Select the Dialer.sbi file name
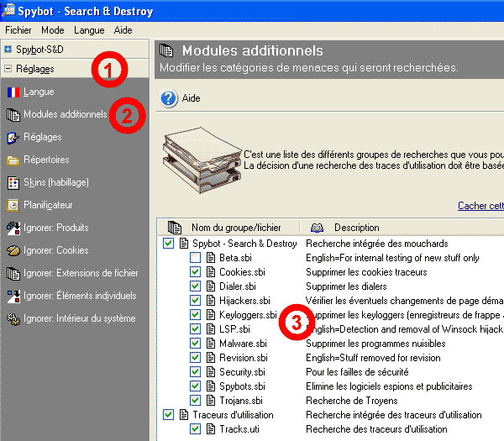The image size is (504, 441). (x=238, y=286)
